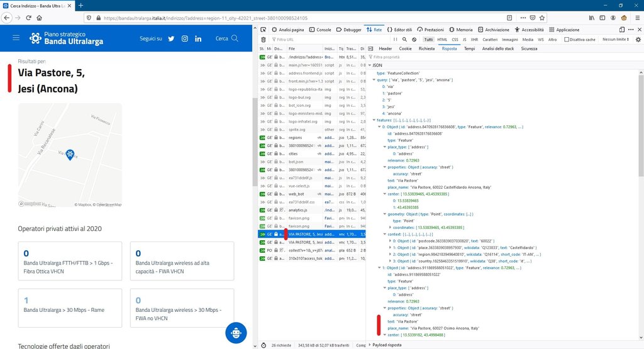The width and height of the screenshot is (644, 349).
Task: Click the LinkedIn icon in site header
Action: pyautogui.click(x=198, y=38)
